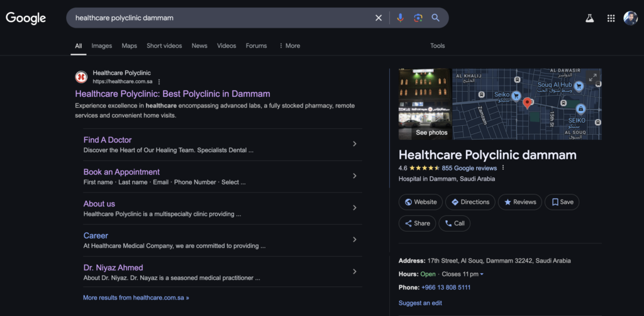Click the address 17th Street, Al Souq text

tap(499, 261)
